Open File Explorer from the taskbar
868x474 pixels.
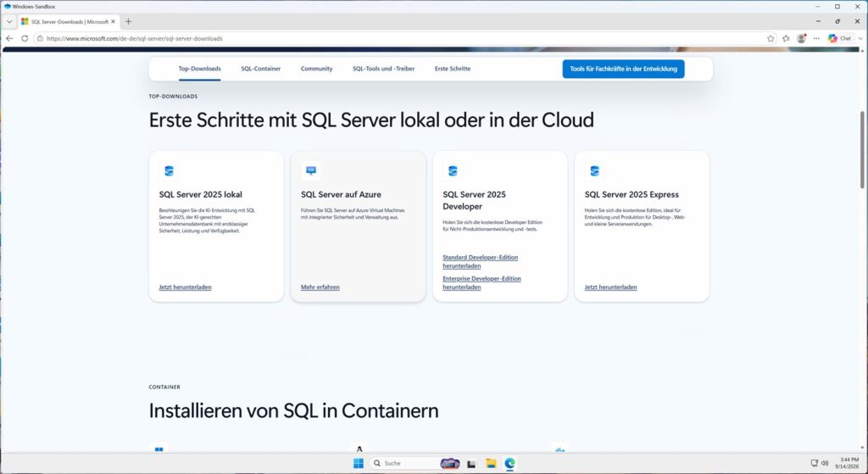491,464
